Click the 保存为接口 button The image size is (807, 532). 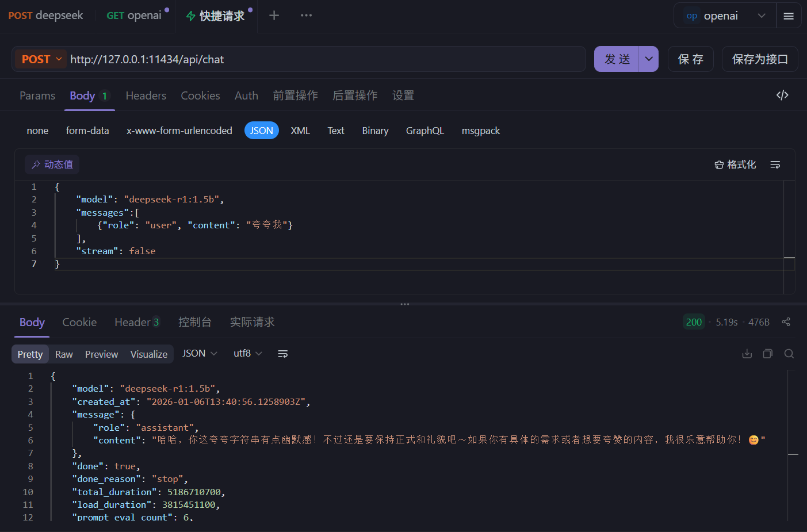point(760,59)
